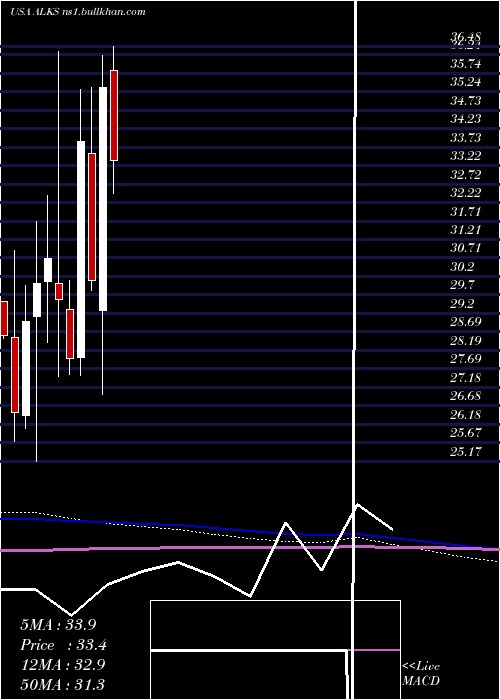
Task: Click the 32.72 price axis label
Action: (x=466, y=175)
